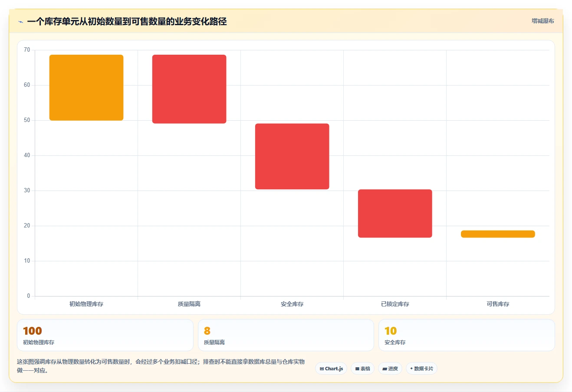Select the card showing 100 初始物理库存
The height and width of the screenshot is (392, 572).
(105, 335)
